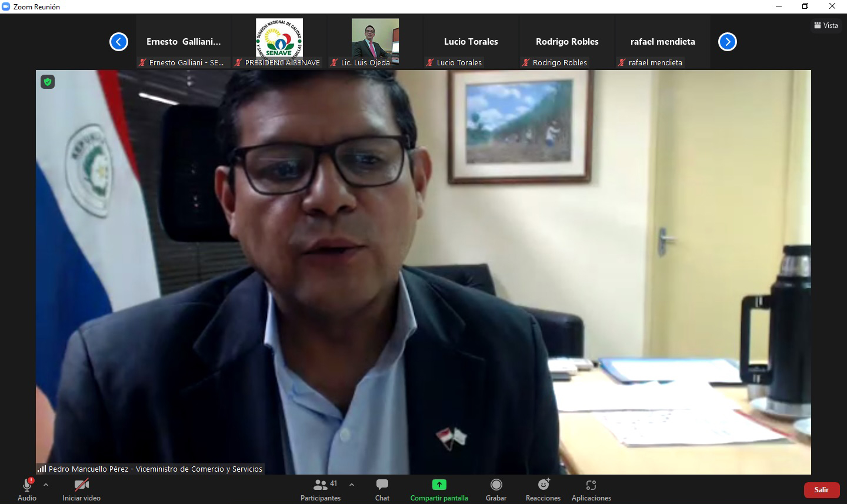Leave the meeting with Salir
The image size is (847, 504).
pyautogui.click(x=822, y=490)
